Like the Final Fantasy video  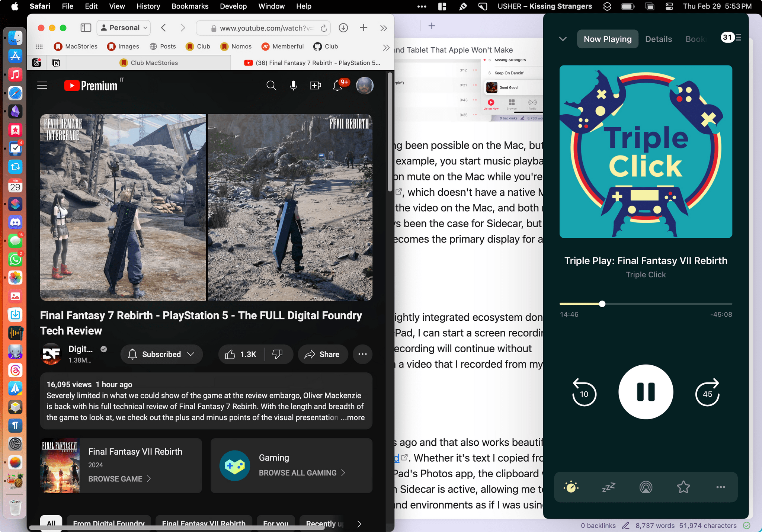[241, 354]
